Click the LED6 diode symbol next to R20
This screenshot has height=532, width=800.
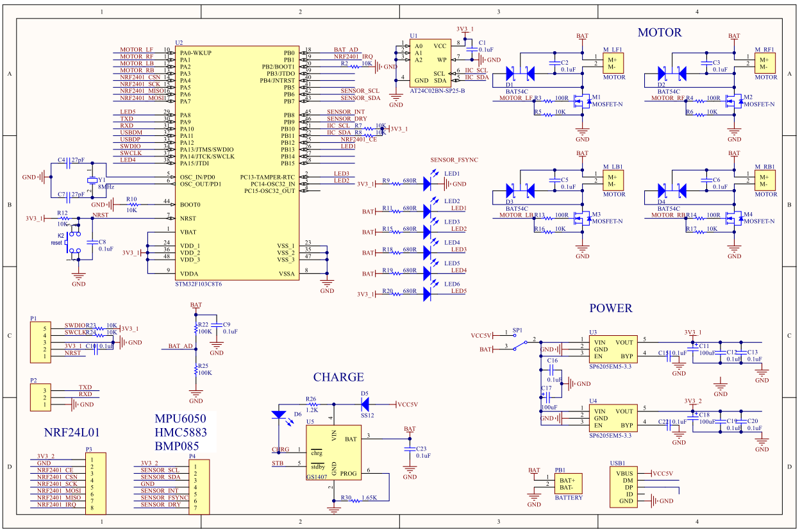click(428, 294)
